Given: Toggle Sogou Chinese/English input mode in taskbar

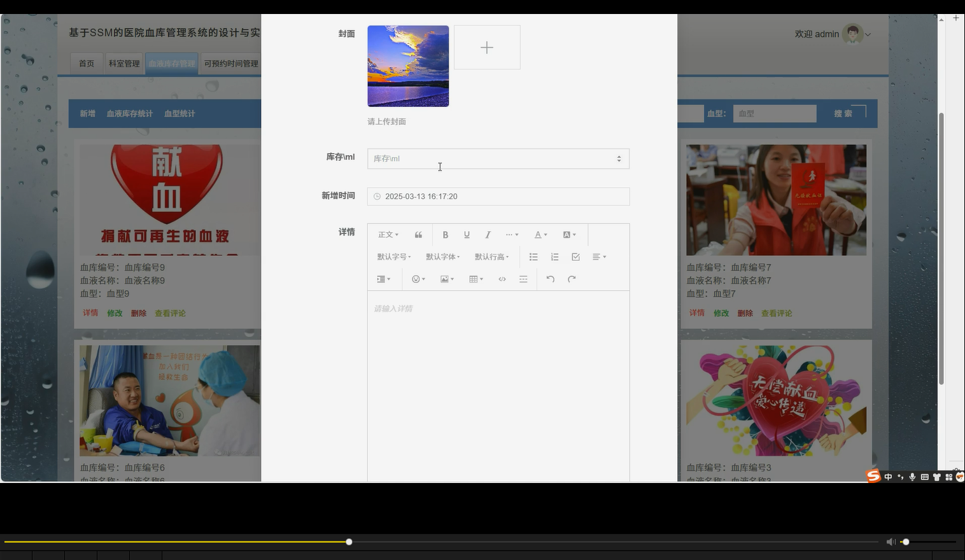Looking at the screenshot, I should [887, 477].
